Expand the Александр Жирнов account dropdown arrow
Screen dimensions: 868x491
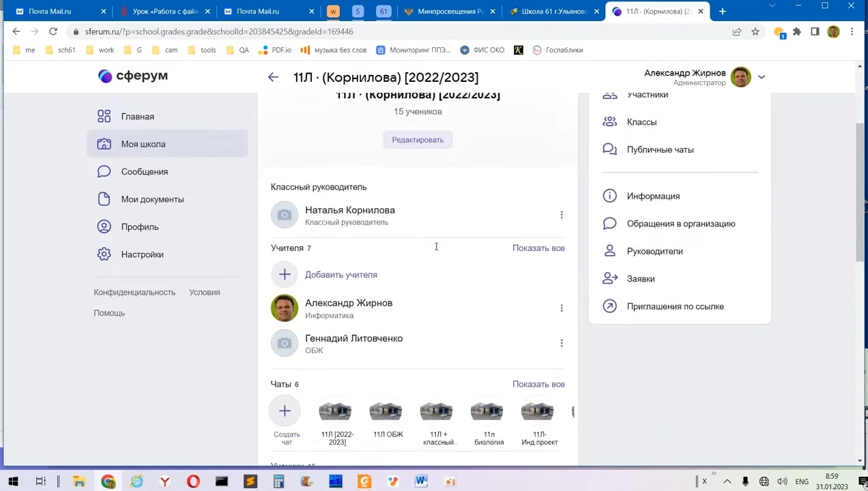[762, 77]
